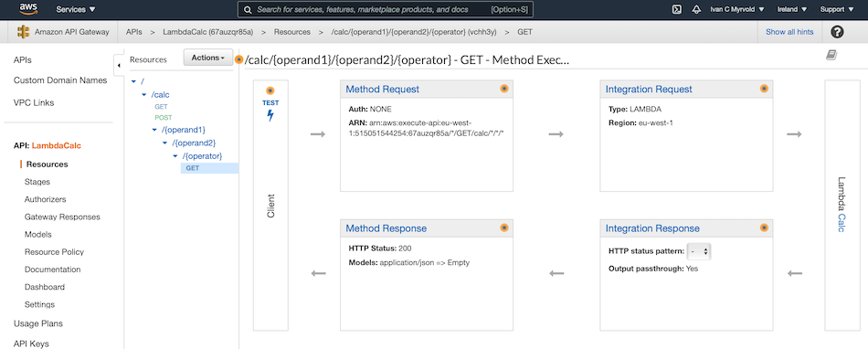Open the Integration Request settings
Viewport: 868px width, 349px height.
click(x=649, y=89)
